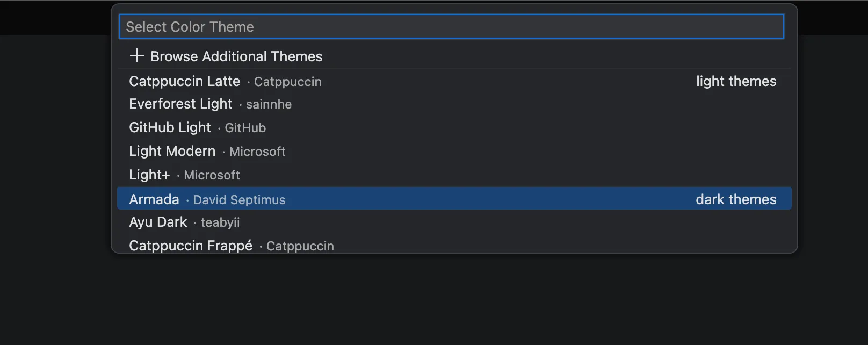Image resolution: width=868 pixels, height=345 pixels.
Task: Switch to the Light+ theme
Action: click(x=149, y=175)
